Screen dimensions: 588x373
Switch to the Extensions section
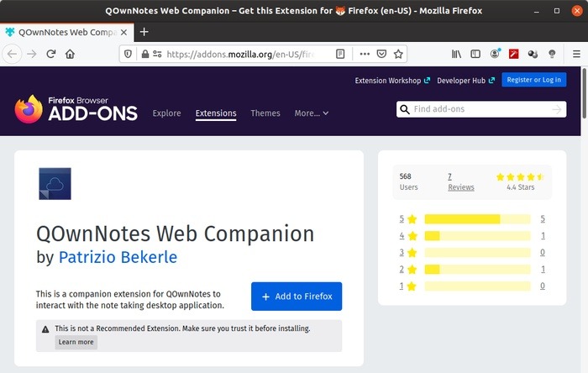click(x=216, y=113)
